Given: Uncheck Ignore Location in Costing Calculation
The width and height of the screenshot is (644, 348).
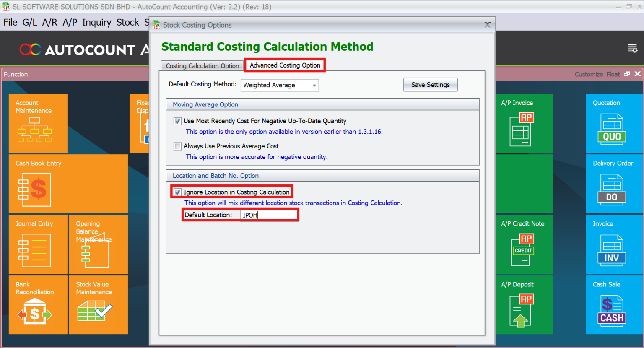Looking at the screenshot, I should [x=177, y=192].
